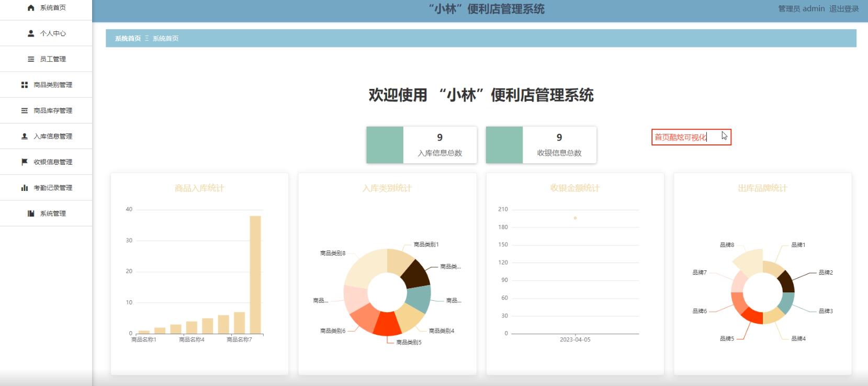This screenshot has width=868, height=386.
Task: Open 系统管理 menu item
Action: tap(46, 213)
